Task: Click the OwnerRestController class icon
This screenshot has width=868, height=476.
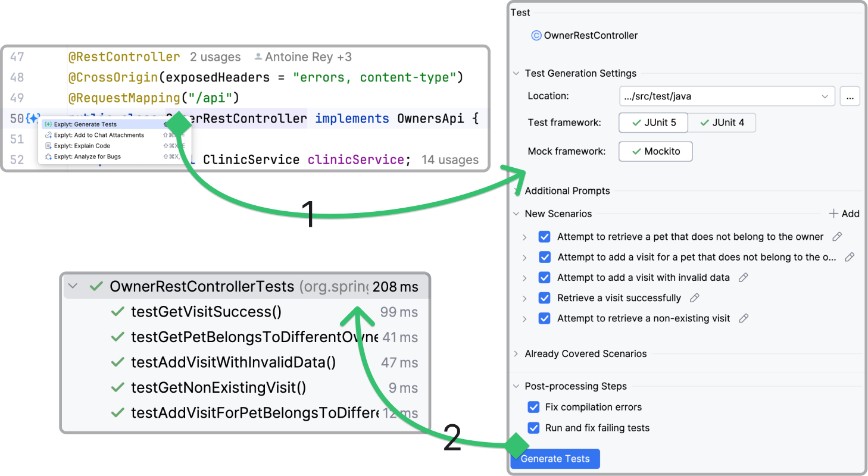Action: click(536, 36)
